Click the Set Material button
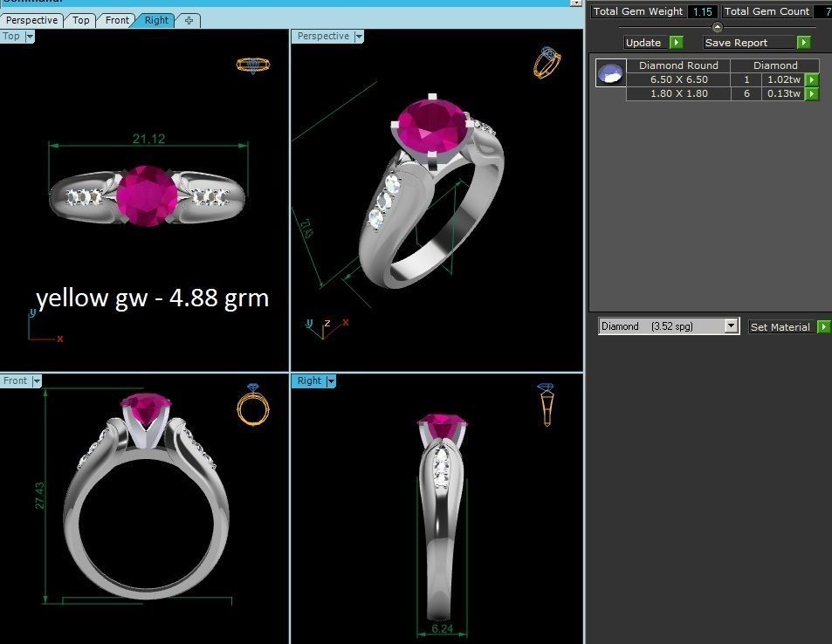This screenshot has height=644, width=832. pos(780,326)
